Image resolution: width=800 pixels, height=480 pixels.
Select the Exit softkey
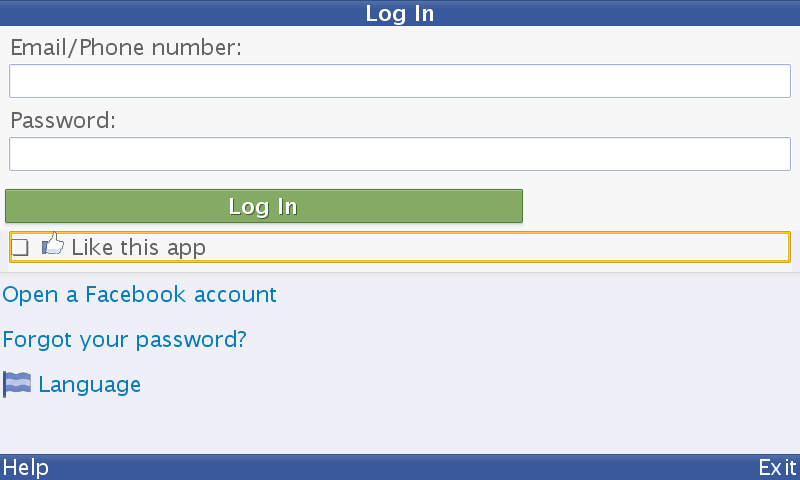tap(777, 467)
